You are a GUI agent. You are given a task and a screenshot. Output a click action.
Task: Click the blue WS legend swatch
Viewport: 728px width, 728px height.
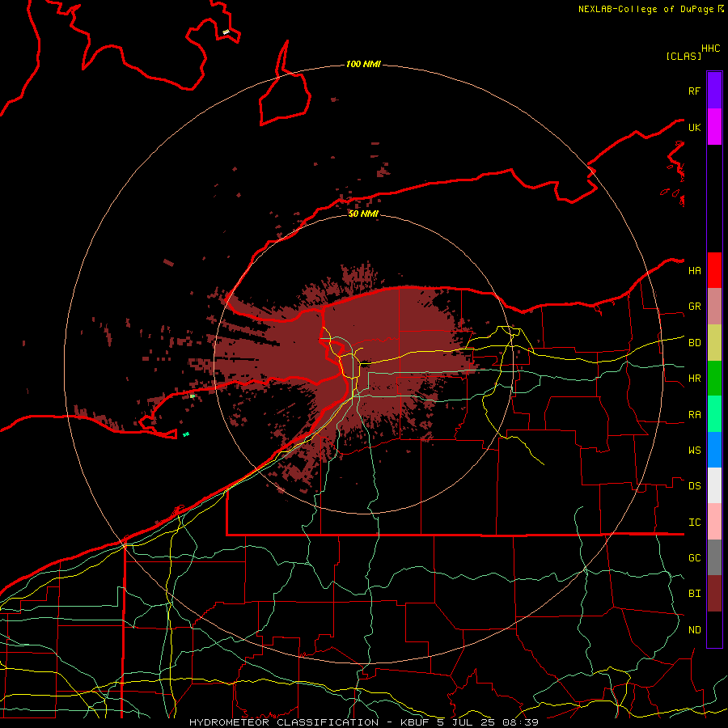(714, 450)
